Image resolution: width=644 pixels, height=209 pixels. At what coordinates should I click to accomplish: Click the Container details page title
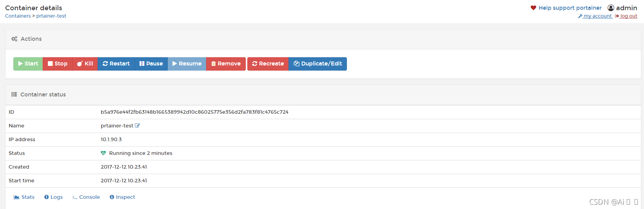click(x=34, y=8)
